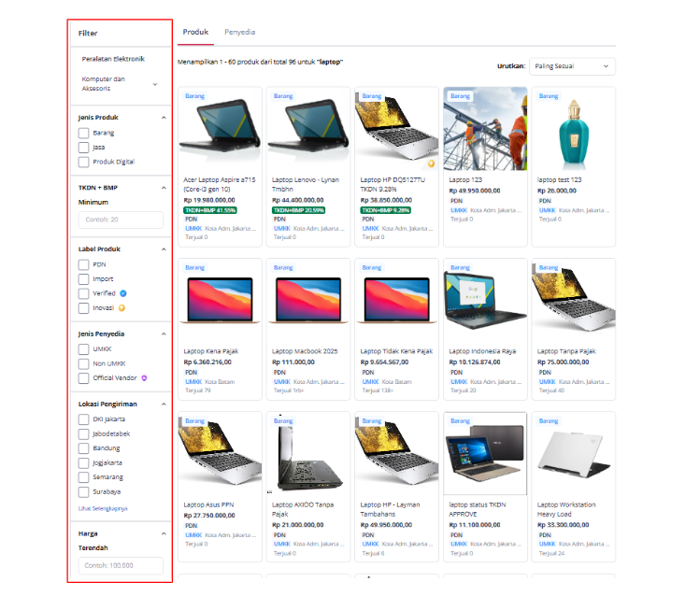700x596 pixels.
Task: Open Laptop Lenovo - Lynan Tmbhn product image
Action: pyautogui.click(x=308, y=129)
